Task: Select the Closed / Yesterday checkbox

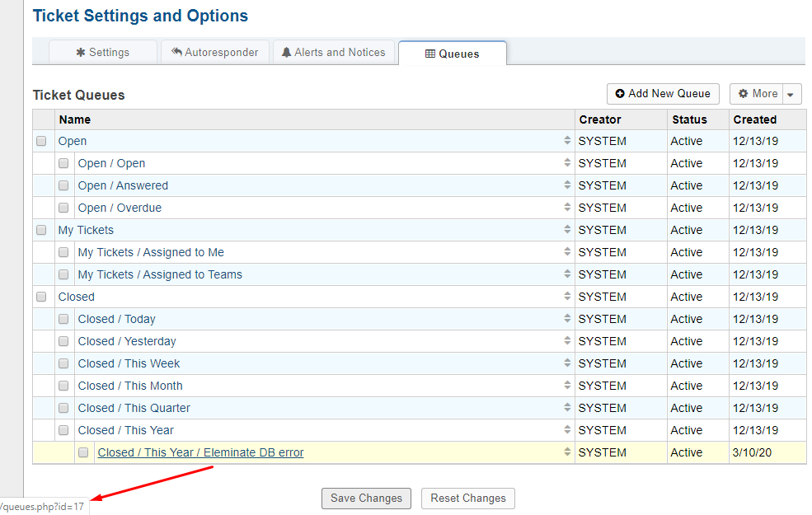Action: click(x=63, y=341)
